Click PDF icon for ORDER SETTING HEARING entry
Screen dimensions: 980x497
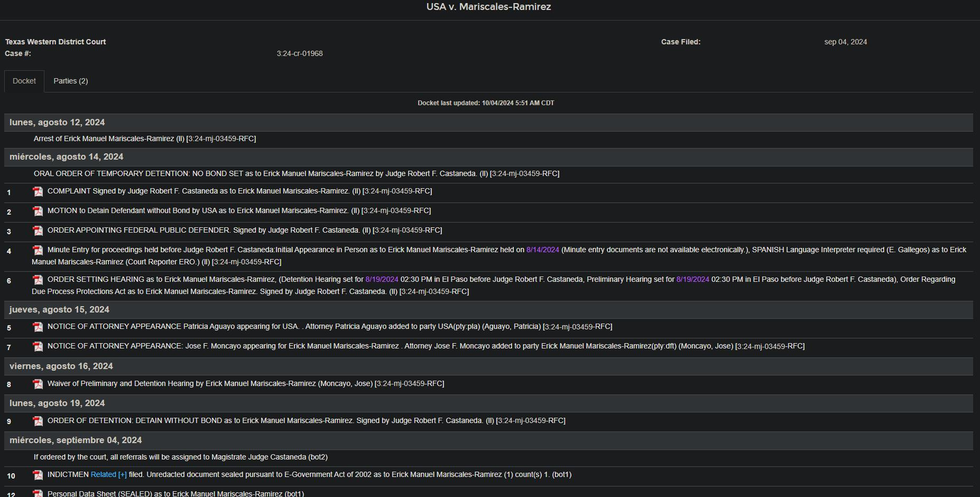pyautogui.click(x=38, y=280)
